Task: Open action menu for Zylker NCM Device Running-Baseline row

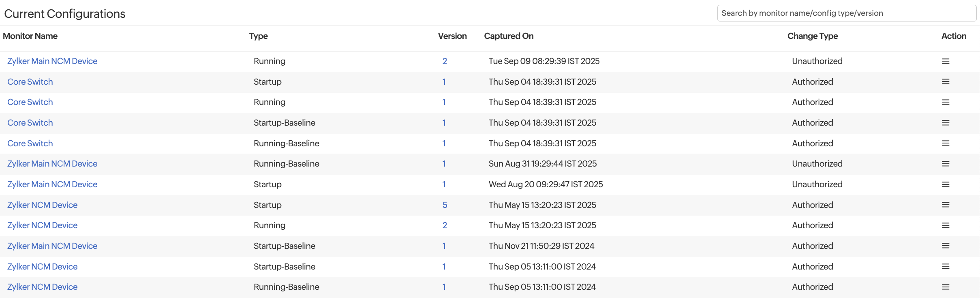Action: [x=945, y=287]
